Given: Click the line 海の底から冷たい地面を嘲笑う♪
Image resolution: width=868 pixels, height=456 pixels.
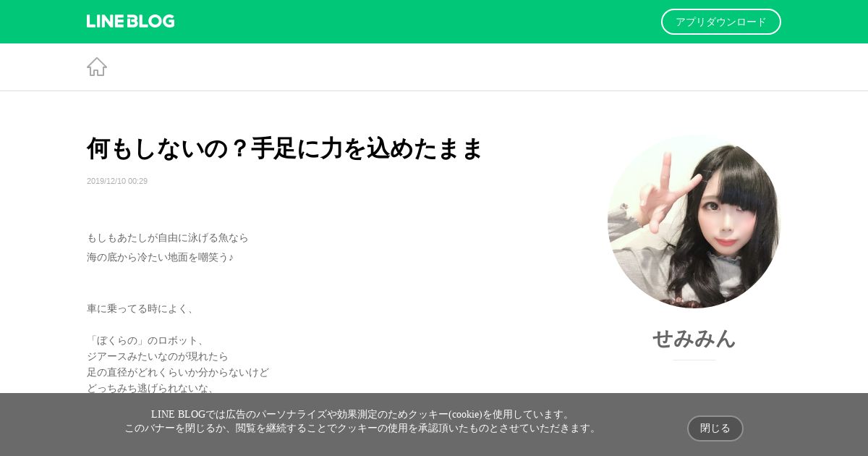Looking at the screenshot, I should tap(161, 257).
